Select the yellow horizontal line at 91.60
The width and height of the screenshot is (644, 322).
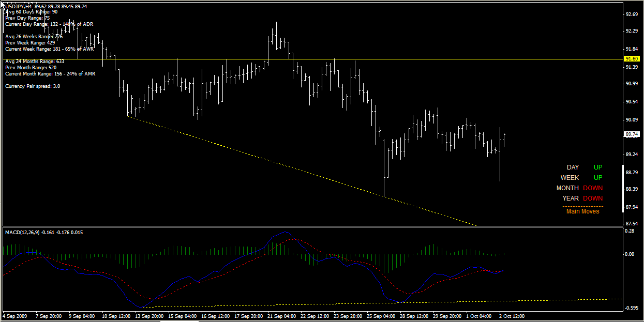(312, 59)
